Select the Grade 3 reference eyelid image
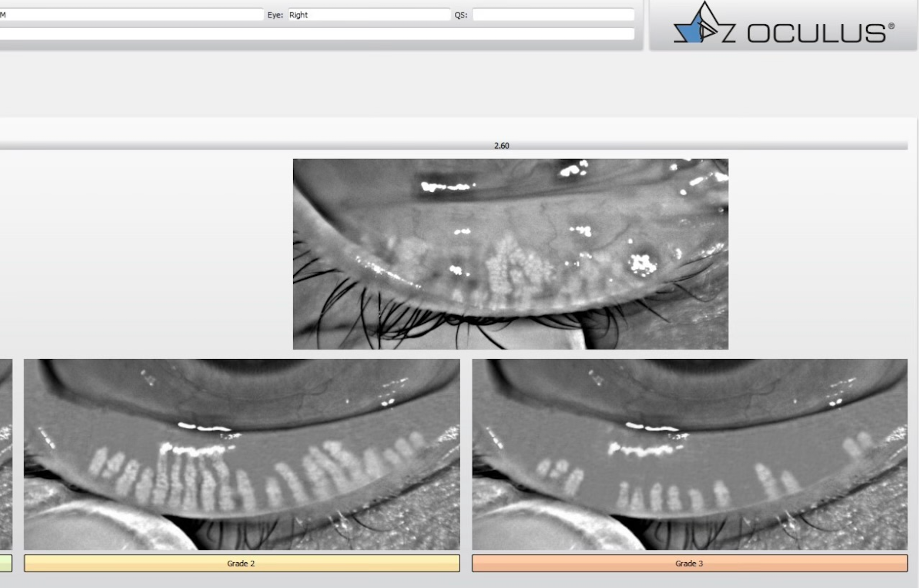 [689, 454]
